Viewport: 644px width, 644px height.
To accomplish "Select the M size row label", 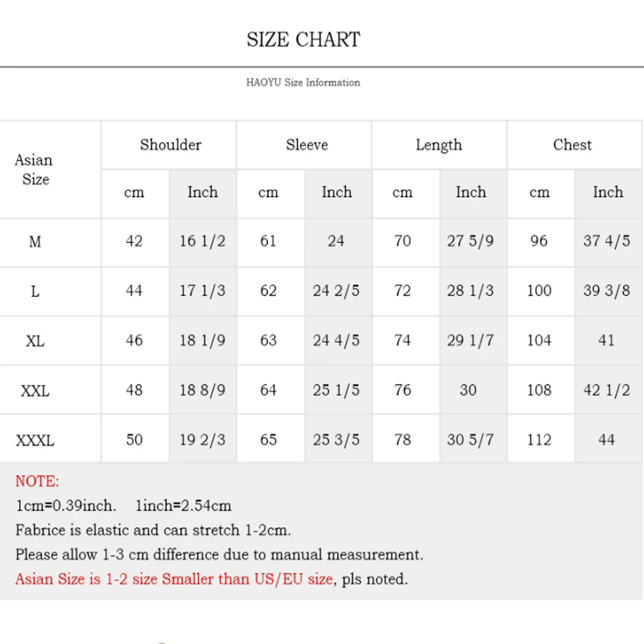I will (35, 242).
